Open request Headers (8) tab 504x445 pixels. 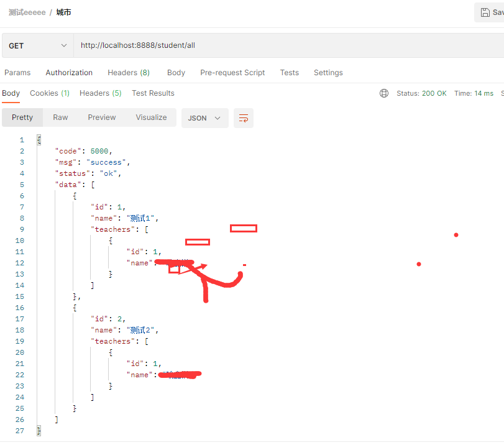(129, 73)
